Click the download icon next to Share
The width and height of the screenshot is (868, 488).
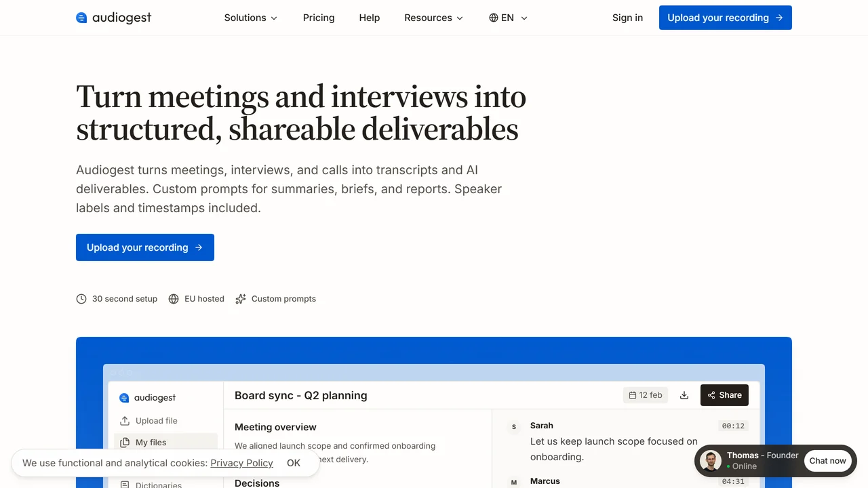pos(684,395)
